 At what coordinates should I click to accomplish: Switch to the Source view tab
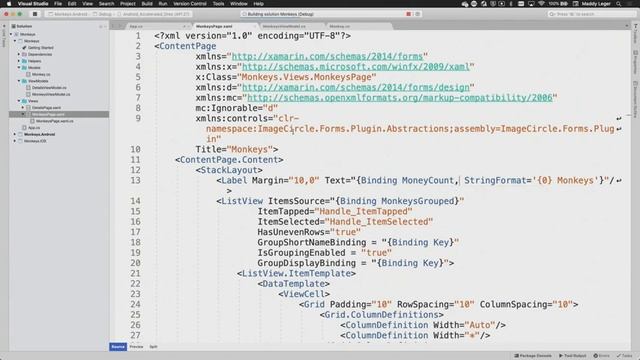(x=118, y=347)
